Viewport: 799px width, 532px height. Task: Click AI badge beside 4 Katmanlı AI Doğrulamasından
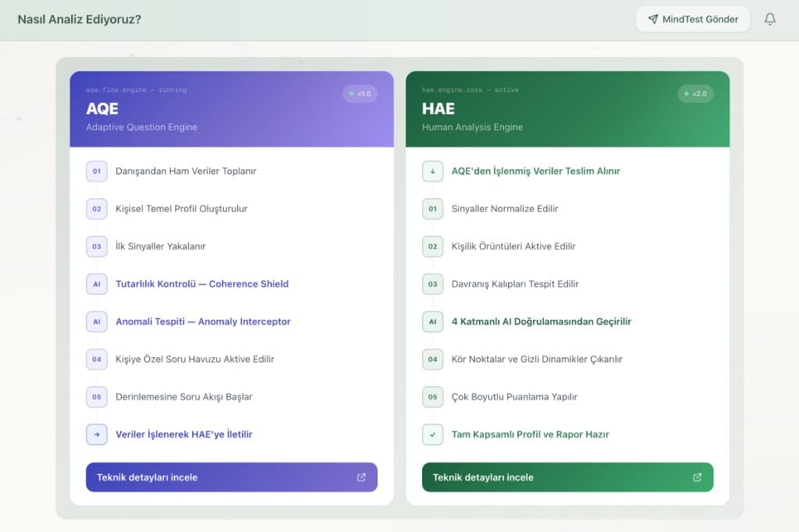pos(432,321)
